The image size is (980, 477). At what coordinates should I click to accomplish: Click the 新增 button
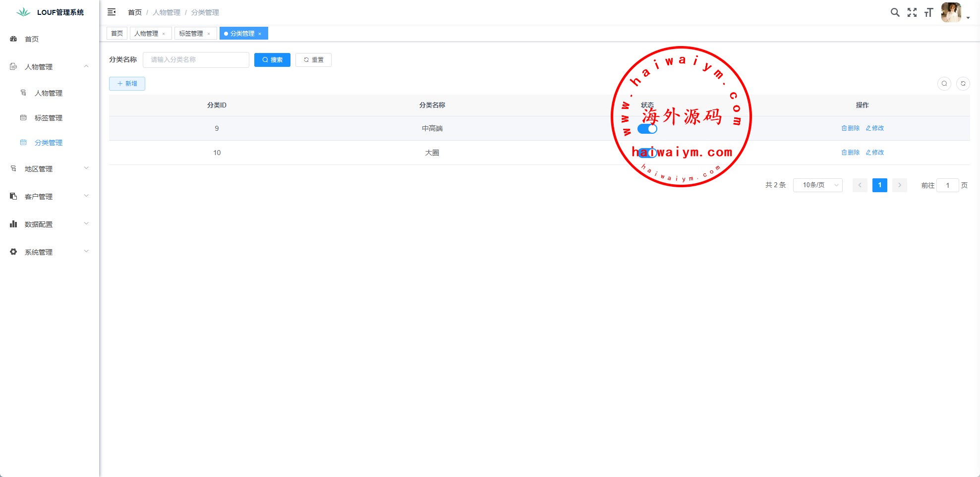pos(127,84)
